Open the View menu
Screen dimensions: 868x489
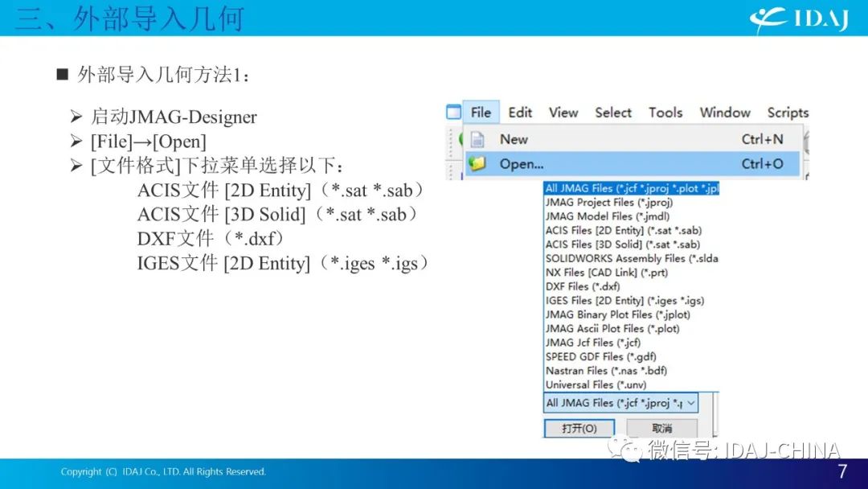point(563,113)
